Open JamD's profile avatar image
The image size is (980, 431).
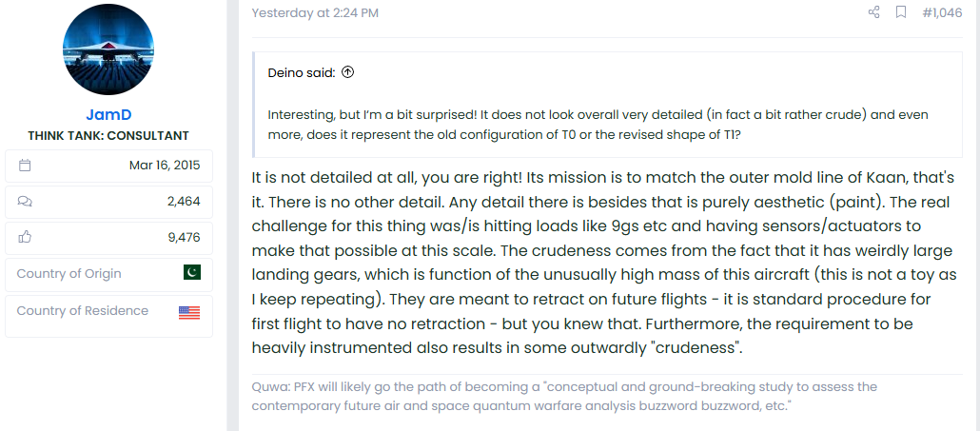point(108,49)
